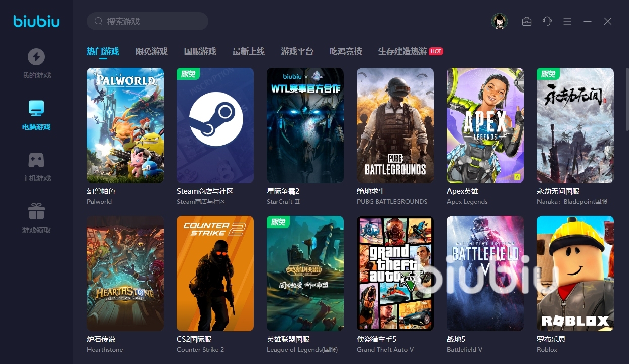Open the game gift box icon
The image size is (629, 364).
pyautogui.click(x=36, y=211)
